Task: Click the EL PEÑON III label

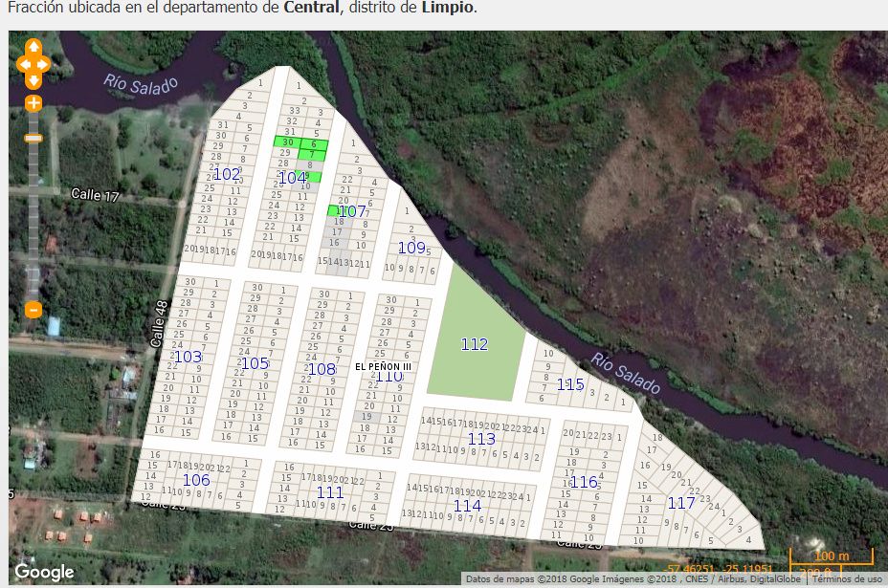Action: [384, 367]
